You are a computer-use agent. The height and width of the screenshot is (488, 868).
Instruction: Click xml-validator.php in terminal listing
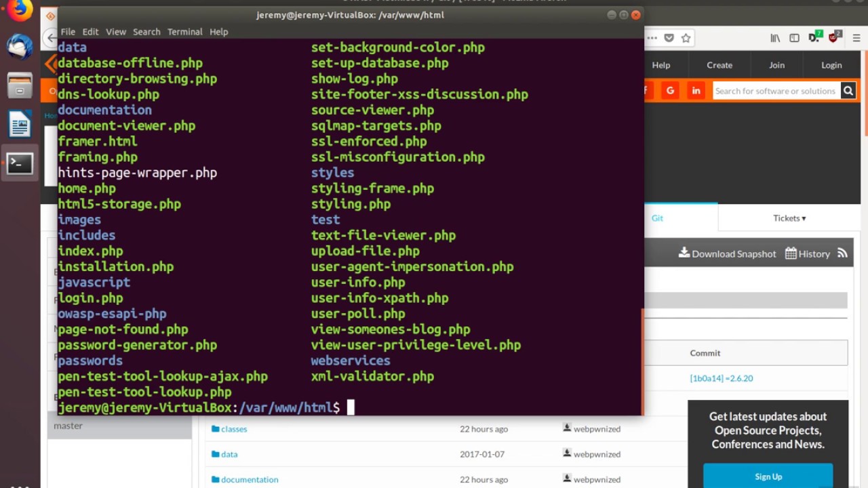click(x=372, y=376)
